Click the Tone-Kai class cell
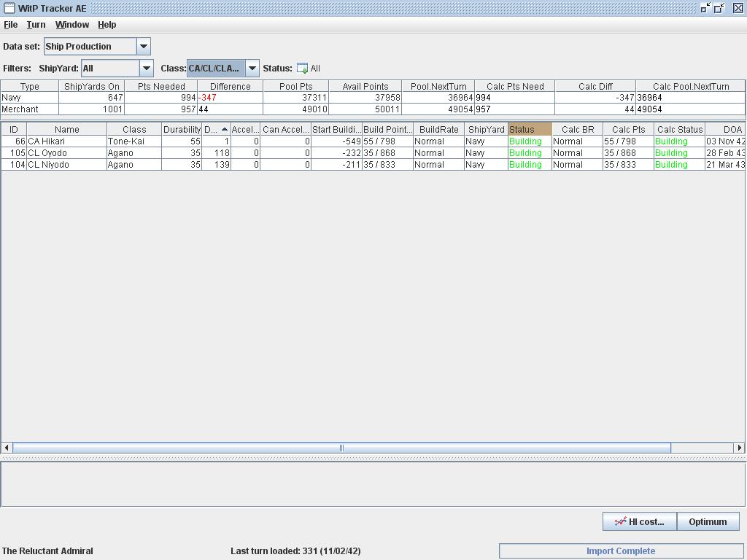This screenshot has width=747, height=560. click(134, 141)
